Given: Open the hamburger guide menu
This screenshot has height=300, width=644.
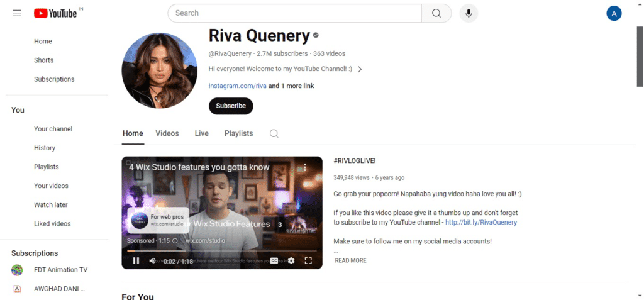Looking at the screenshot, I should pyautogui.click(x=17, y=13).
